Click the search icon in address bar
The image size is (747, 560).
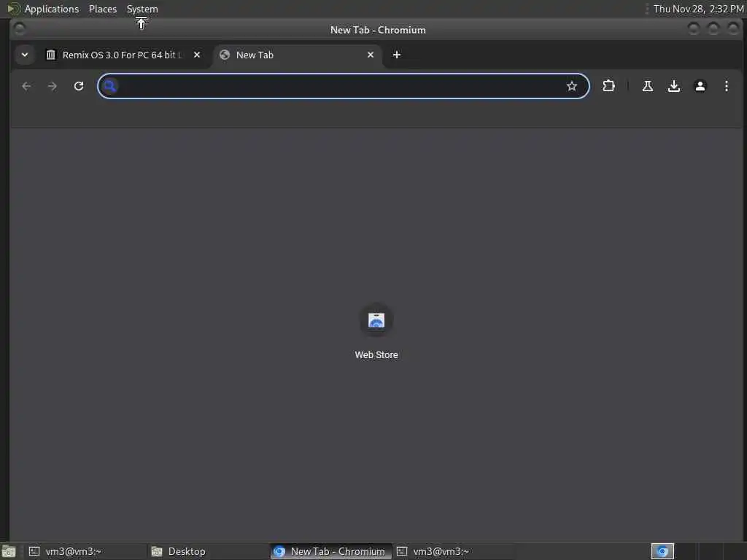110,86
